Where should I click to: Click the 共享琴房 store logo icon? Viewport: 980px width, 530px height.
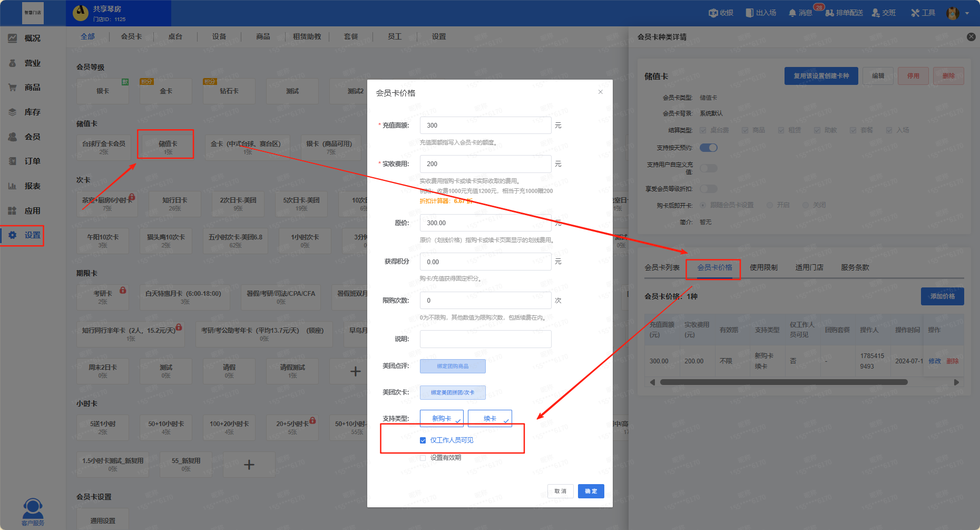coord(81,13)
